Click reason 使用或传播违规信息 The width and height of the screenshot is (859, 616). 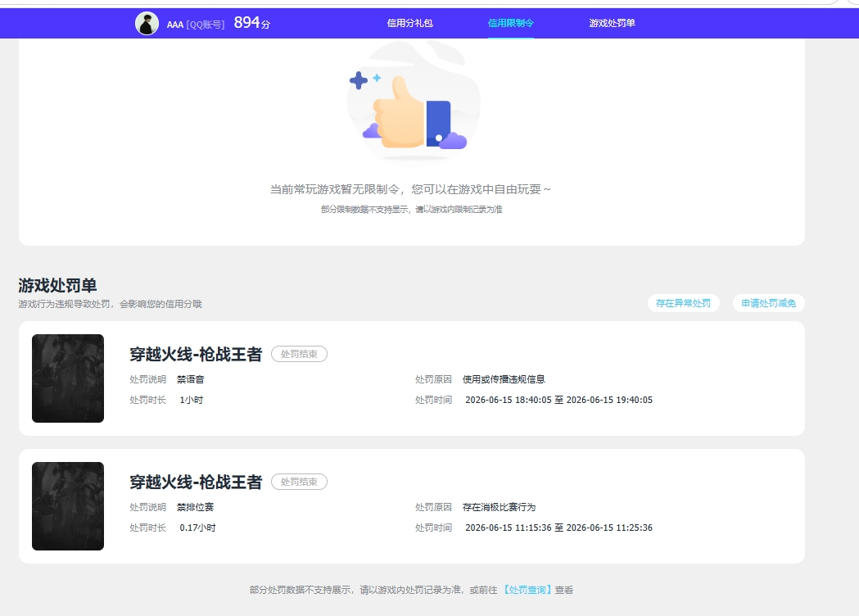pos(504,379)
